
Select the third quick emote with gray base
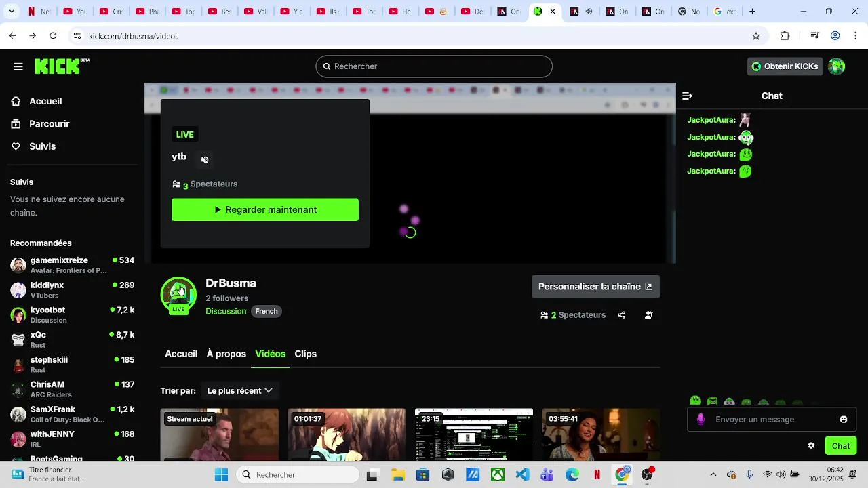[x=729, y=402]
